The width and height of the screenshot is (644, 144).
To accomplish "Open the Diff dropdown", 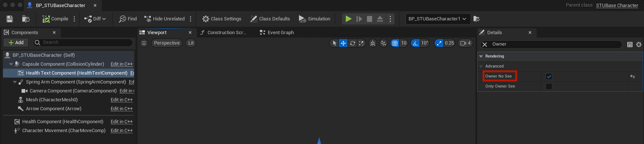I will pos(95,19).
